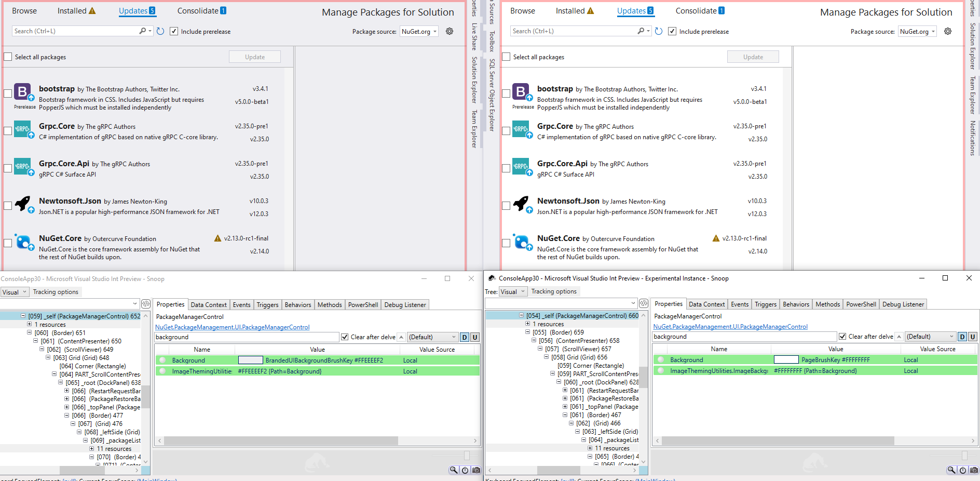Click Grpc.Core.Api package icon in right panel

[x=522, y=167]
